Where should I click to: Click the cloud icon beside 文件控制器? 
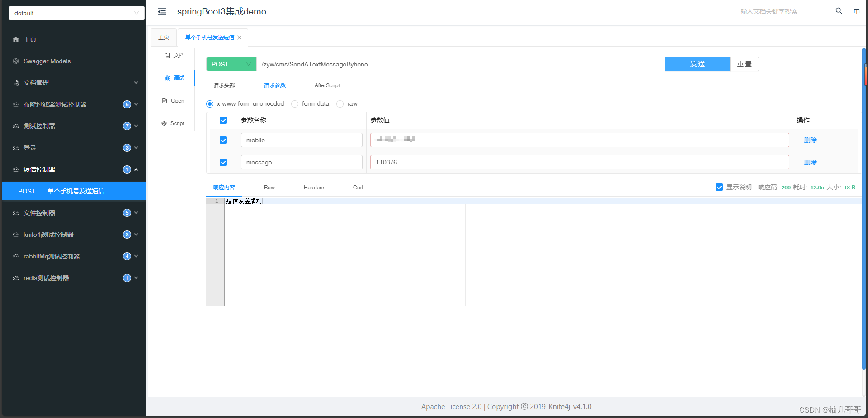pos(16,213)
